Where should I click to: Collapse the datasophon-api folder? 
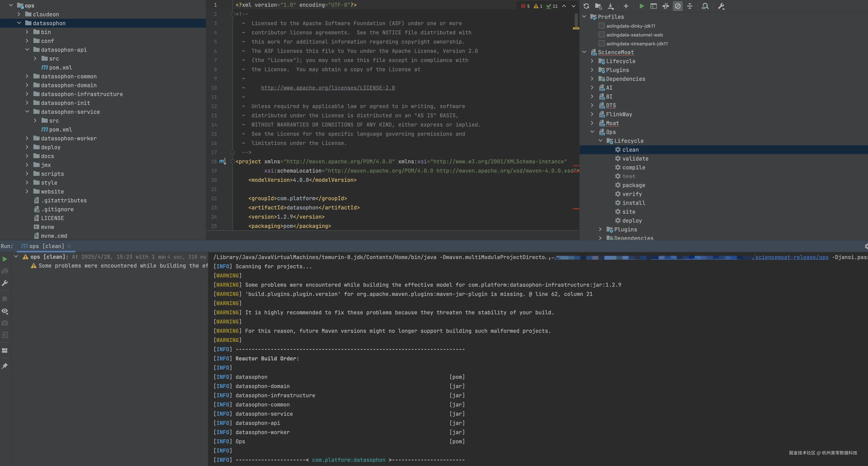pos(27,50)
